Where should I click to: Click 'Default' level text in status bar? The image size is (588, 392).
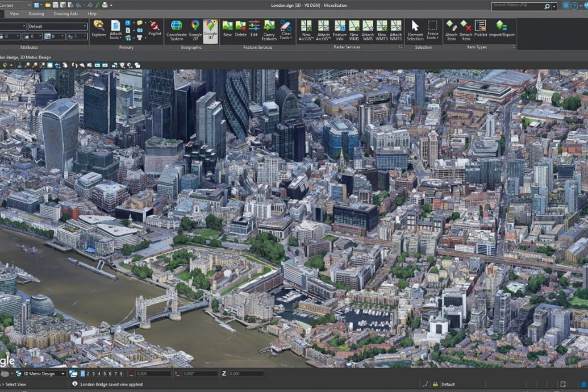(x=448, y=384)
